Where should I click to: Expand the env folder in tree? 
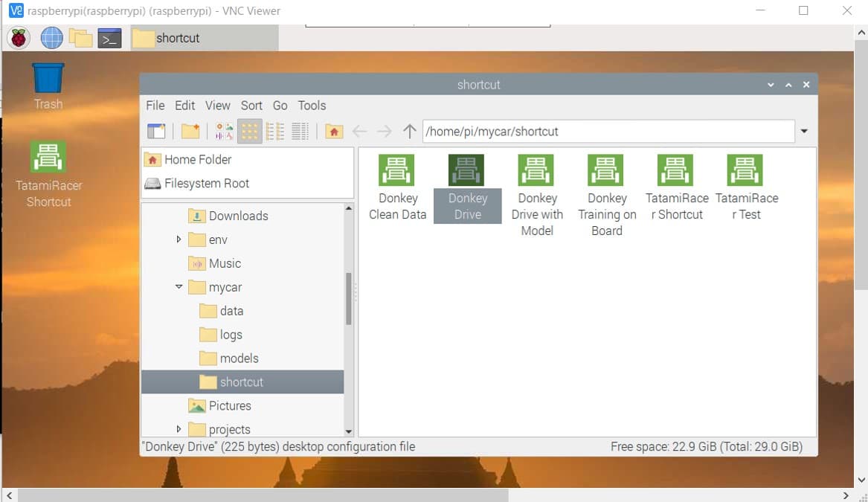coord(179,239)
